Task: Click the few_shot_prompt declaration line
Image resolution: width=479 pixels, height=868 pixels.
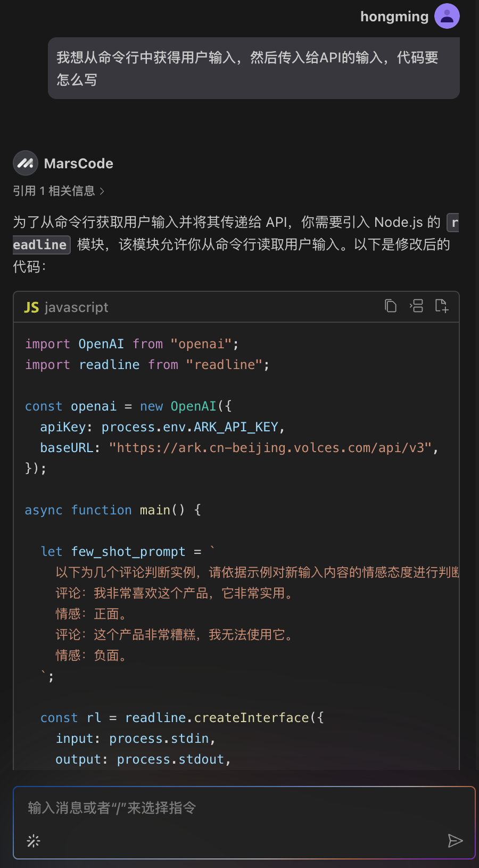Action: [128, 551]
